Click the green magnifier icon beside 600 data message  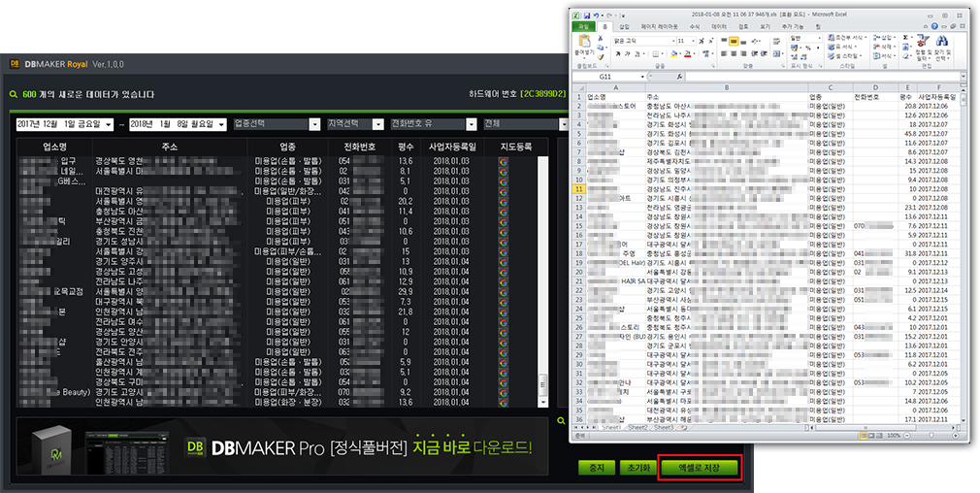point(14,94)
